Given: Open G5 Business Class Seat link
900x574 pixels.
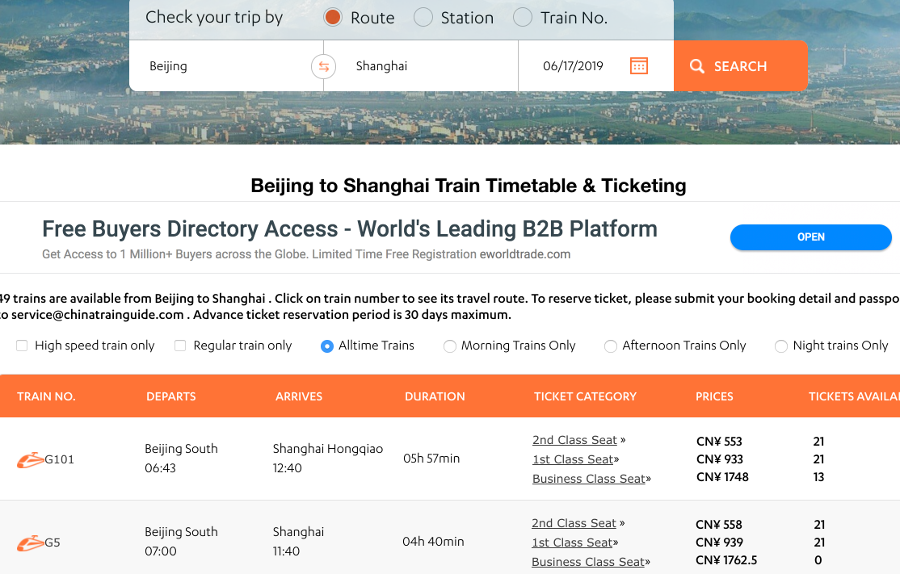Looking at the screenshot, I should coord(588,562).
